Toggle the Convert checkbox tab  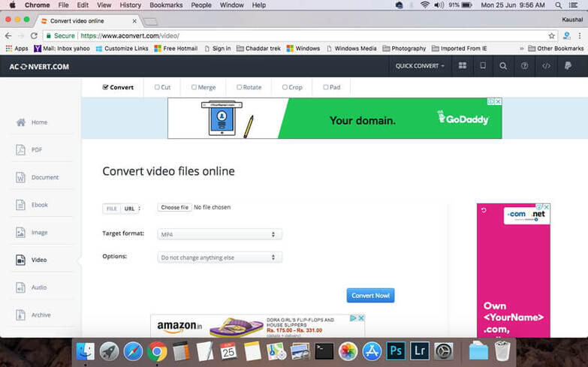point(118,87)
